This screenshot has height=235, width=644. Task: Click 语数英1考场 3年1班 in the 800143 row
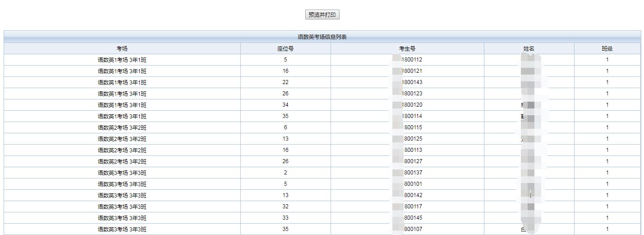122,82
